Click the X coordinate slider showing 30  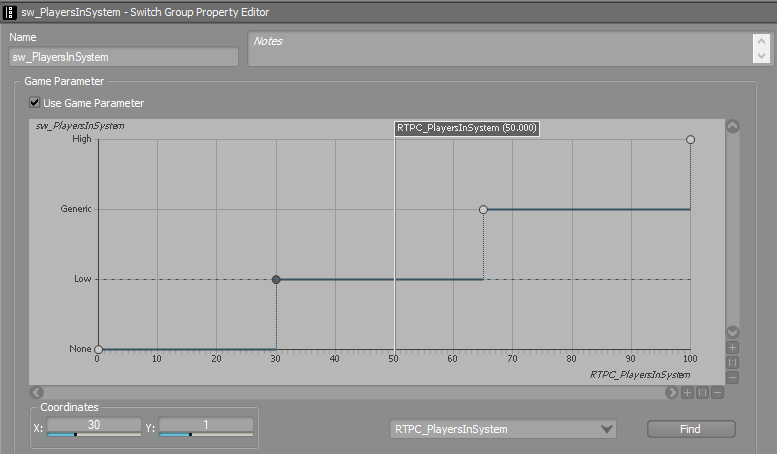(x=94, y=427)
